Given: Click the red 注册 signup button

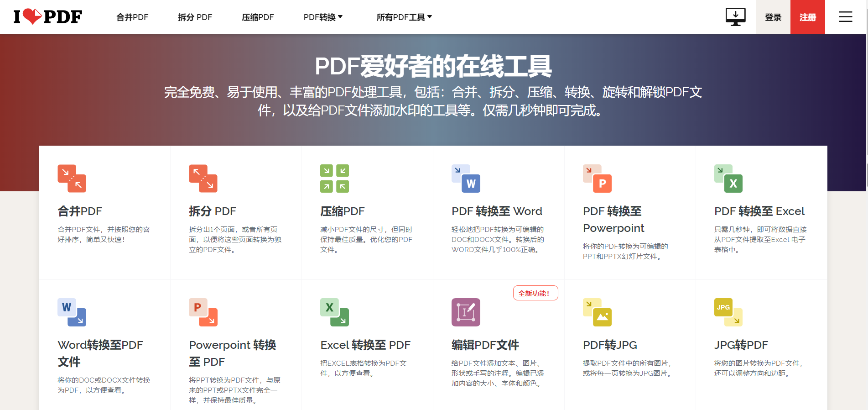Looking at the screenshot, I should [808, 17].
